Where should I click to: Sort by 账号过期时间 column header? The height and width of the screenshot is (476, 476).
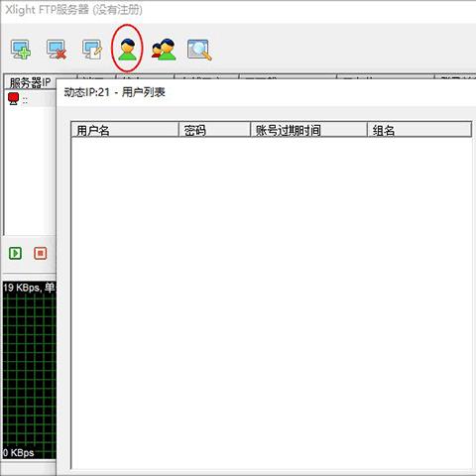click(308, 130)
